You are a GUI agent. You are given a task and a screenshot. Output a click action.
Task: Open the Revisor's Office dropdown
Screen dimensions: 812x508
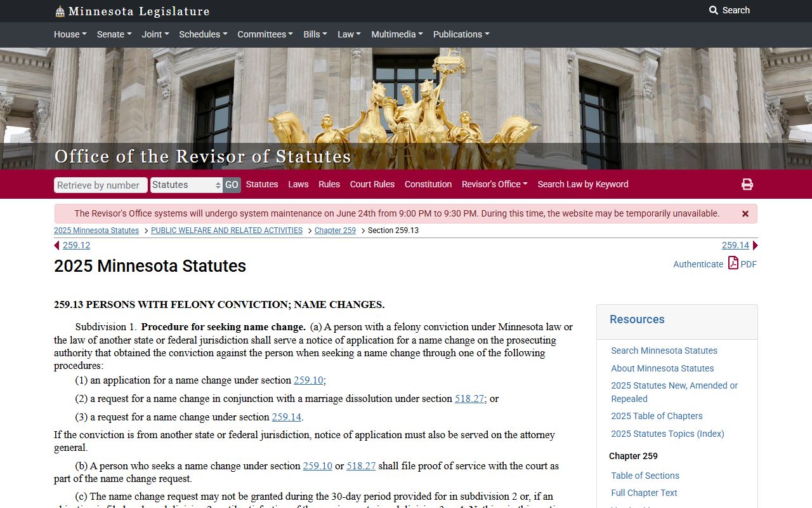pyautogui.click(x=495, y=184)
